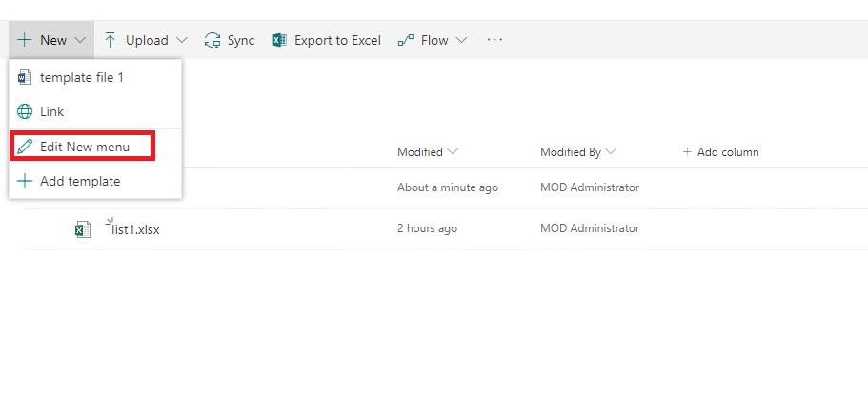This screenshot has width=868, height=394.
Task: Open the list1.xlsx file
Action: 135,229
